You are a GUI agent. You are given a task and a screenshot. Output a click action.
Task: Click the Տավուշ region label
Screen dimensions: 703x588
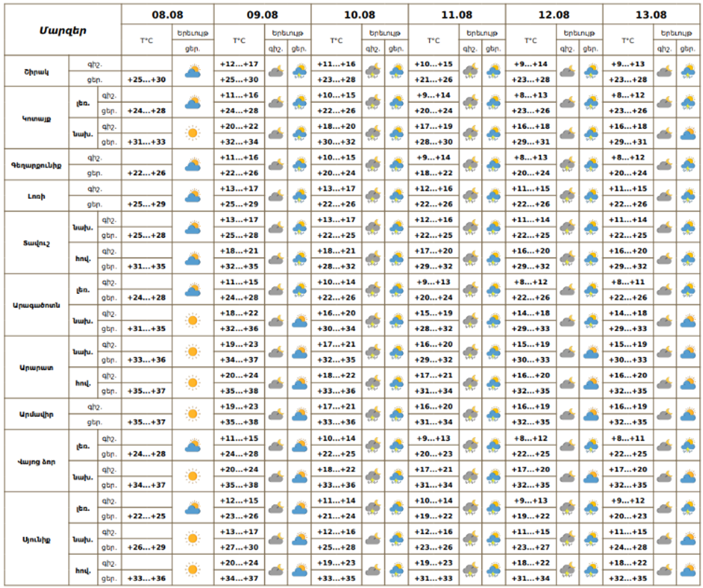(x=36, y=243)
